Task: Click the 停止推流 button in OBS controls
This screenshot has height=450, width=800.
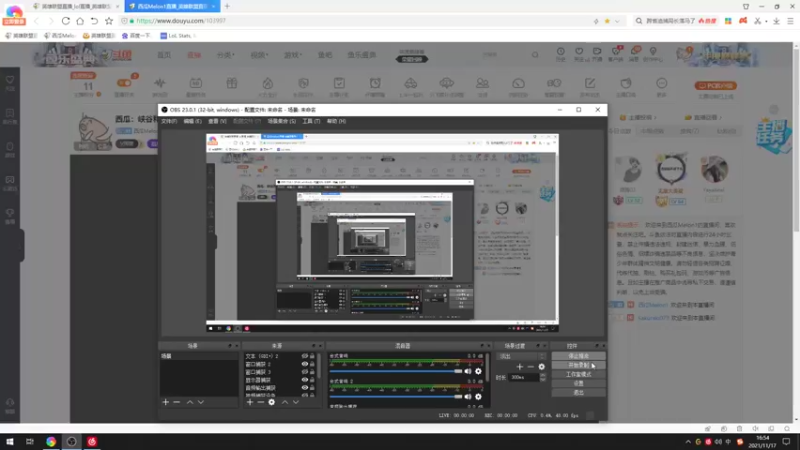Action: tap(579, 356)
